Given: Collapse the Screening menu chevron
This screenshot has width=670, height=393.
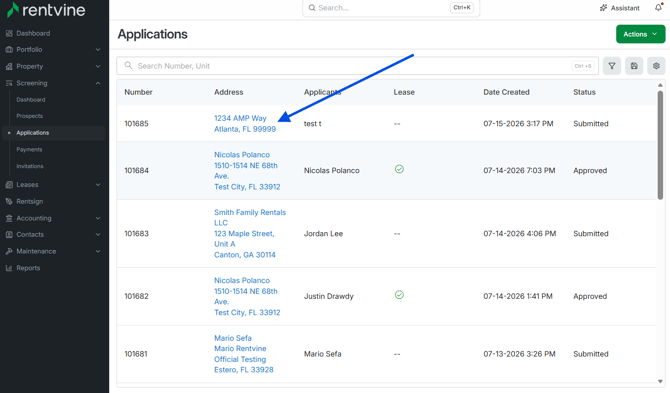Looking at the screenshot, I should 98,83.
